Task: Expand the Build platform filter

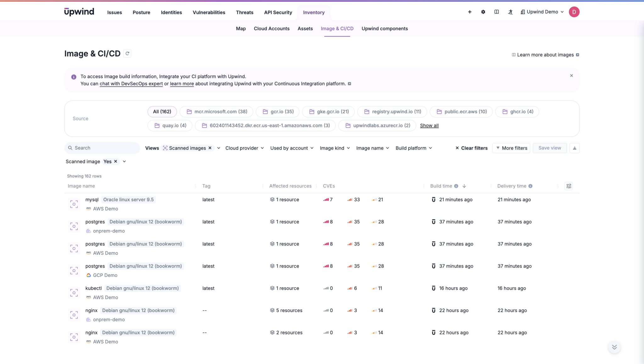Action: coord(413,148)
